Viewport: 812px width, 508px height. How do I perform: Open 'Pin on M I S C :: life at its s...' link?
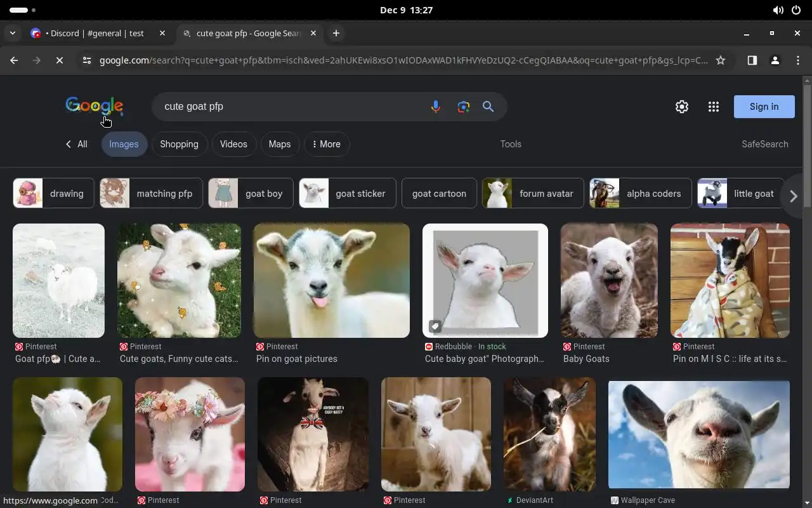pos(730,359)
